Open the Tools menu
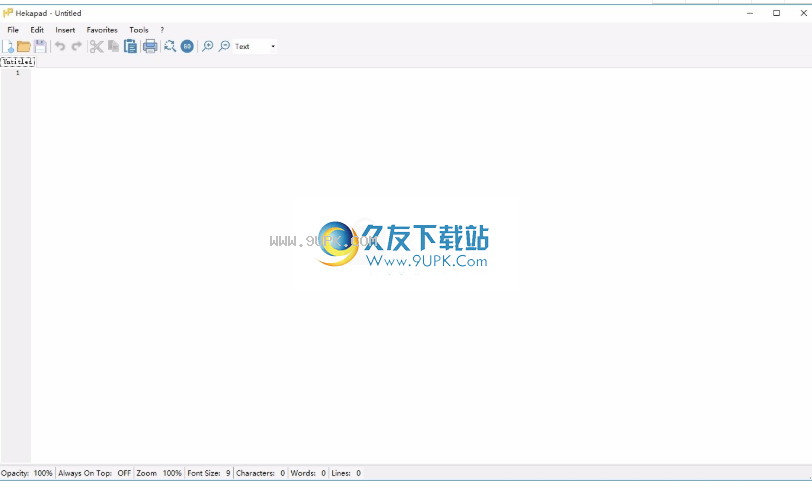Screen dimensions: 812x488 [x=139, y=30]
